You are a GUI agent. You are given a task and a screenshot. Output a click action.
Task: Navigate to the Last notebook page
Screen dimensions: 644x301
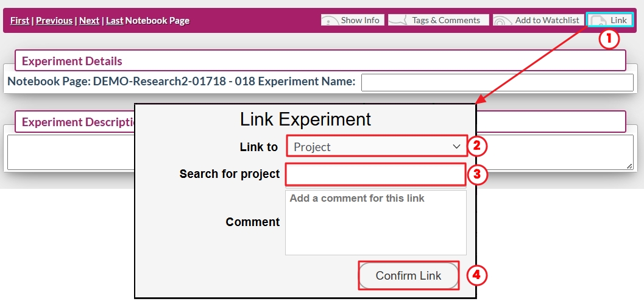point(115,21)
